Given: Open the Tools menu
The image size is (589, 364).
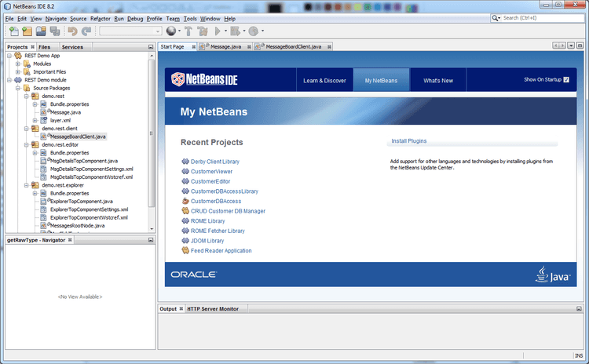Looking at the screenshot, I should (190, 19).
